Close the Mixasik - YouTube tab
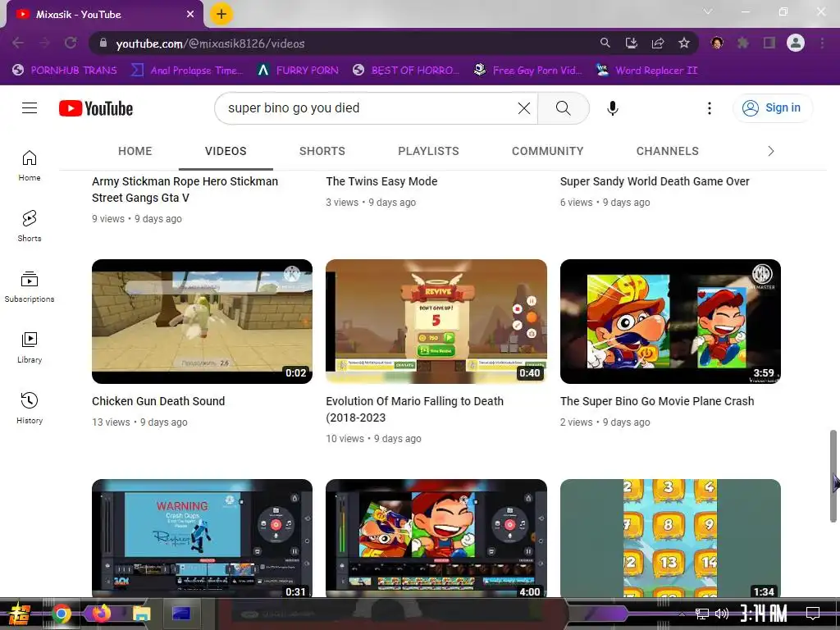 (x=190, y=15)
